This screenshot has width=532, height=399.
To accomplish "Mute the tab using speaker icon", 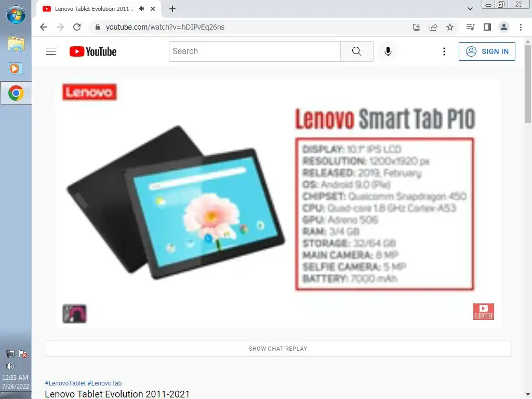I will (x=141, y=9).
